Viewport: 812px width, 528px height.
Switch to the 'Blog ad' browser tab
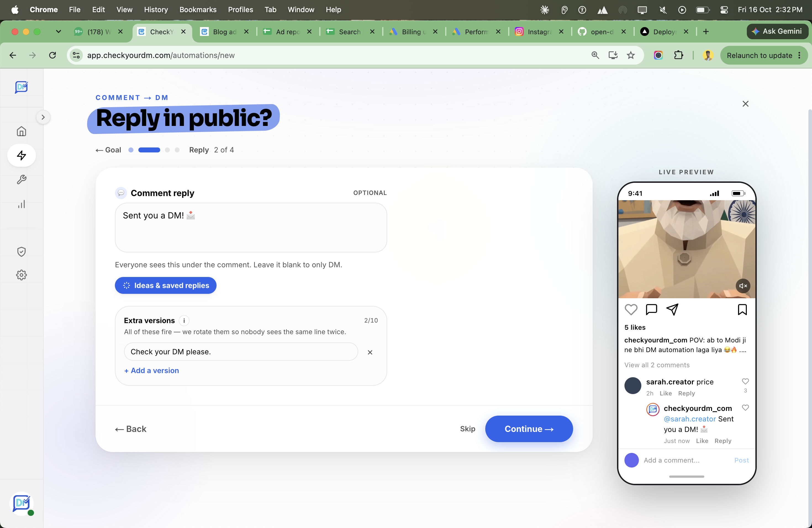click(x=224, y=32)
